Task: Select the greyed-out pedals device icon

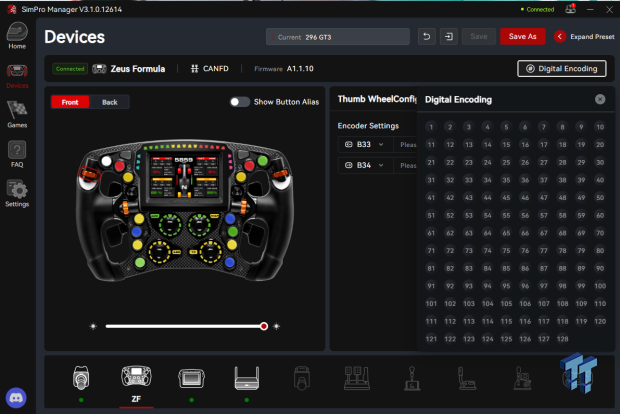Action: 357,378
